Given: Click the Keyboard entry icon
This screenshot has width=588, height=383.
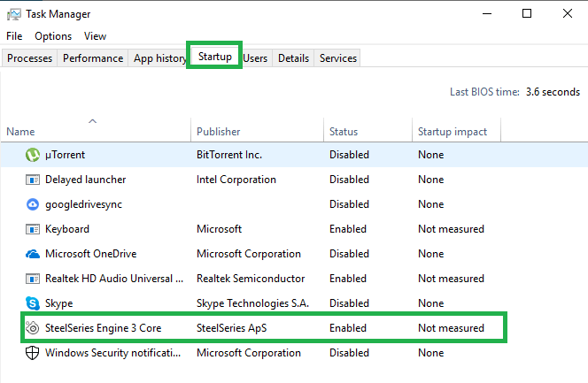Looking at the screenshot, I should pyautogui.click(x=33, y=229).
